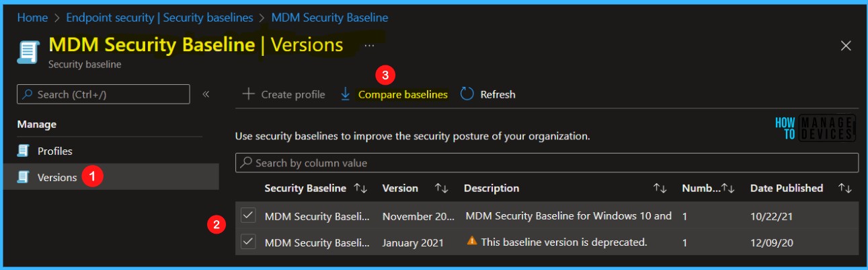Click number 1 in January 2021 row
The image size is (868, 270).
[684, 242]
